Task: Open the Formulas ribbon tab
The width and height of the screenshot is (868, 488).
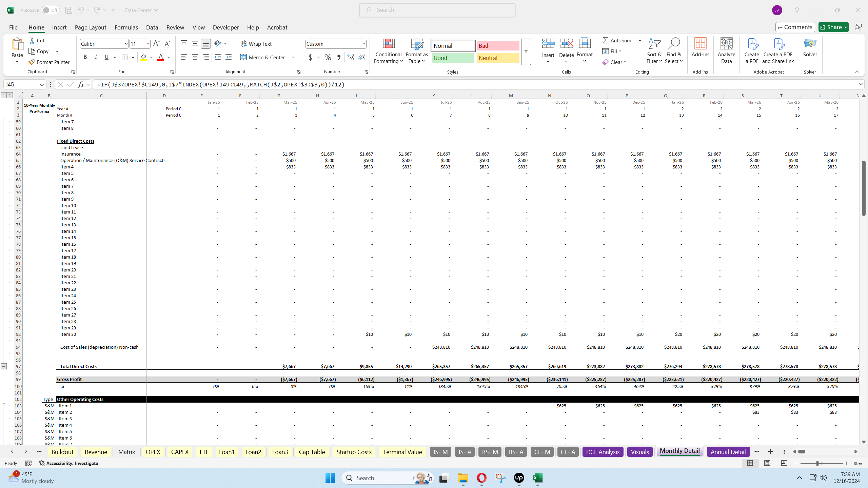Action: pyautogui.click(x=126, y=27)
